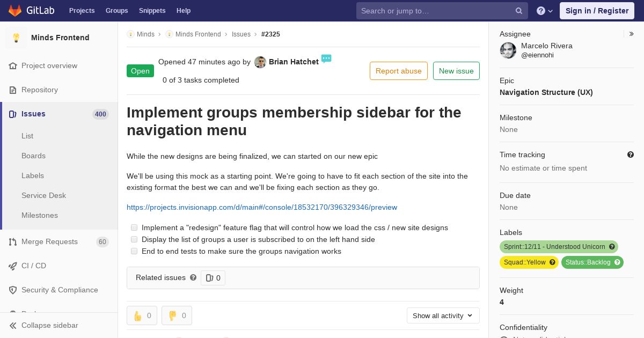The image size is (644, 338).
Task: Click the Report abuse button
Action: (x=399, y=71)
